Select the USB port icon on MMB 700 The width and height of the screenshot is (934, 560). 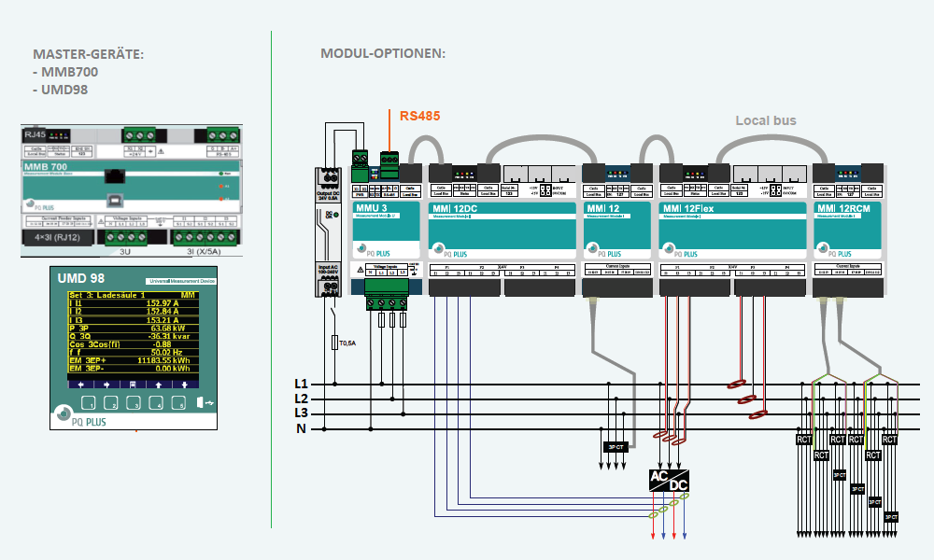click(x=115, y=201)
